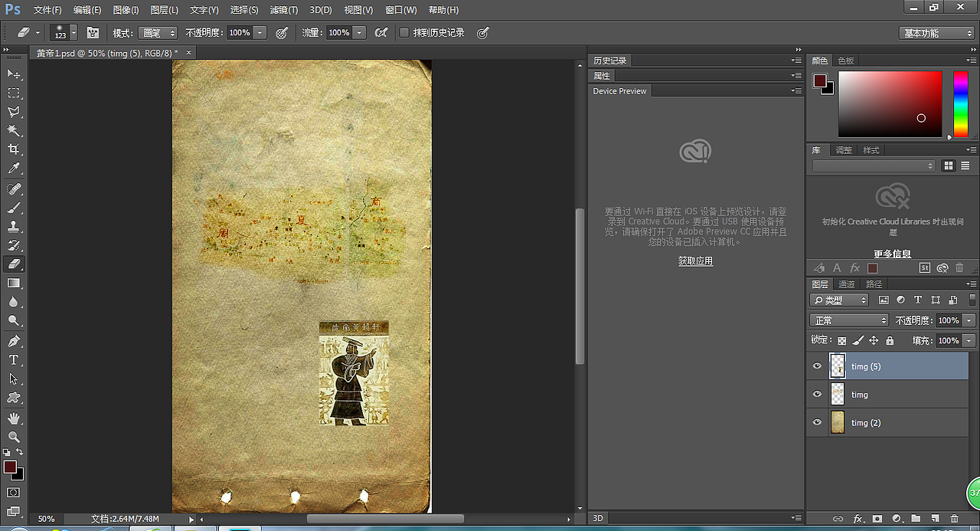Open the 窗口(W) menu
This screenshot has width=980, height=531.
(x=401, y=10)
